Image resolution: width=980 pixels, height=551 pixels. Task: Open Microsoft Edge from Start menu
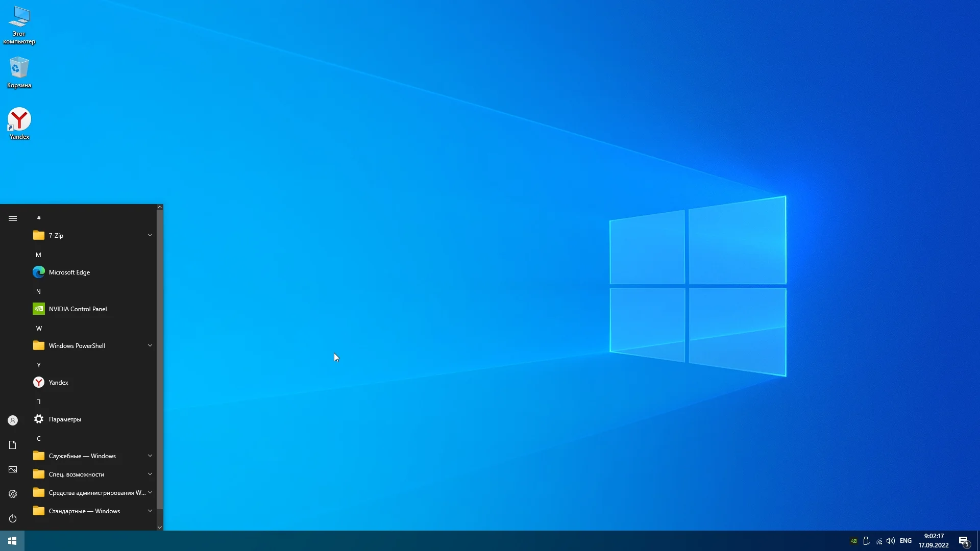(x=69, y=272)
